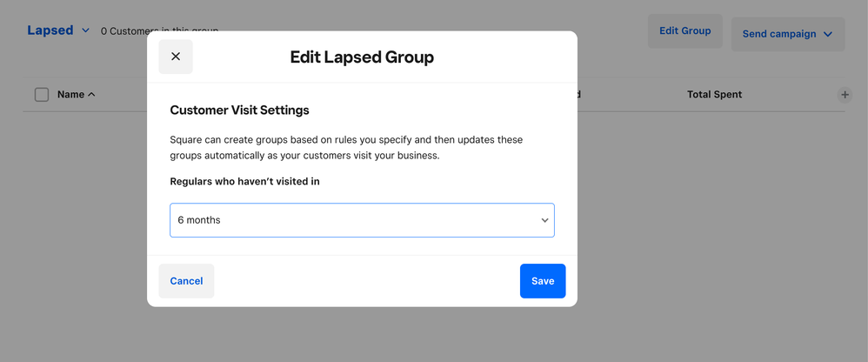Viewport: 868px width, 362px height.
Task: Click the Send campaign chevron arrow
Action: coord(827,35)
